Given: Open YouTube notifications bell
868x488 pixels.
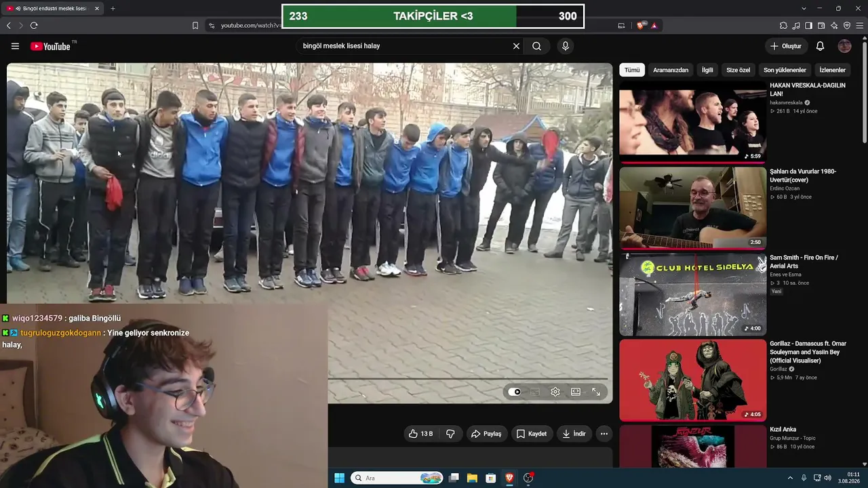Looking at the screenshot, I should pyautogui.click(x=820, y=46).
